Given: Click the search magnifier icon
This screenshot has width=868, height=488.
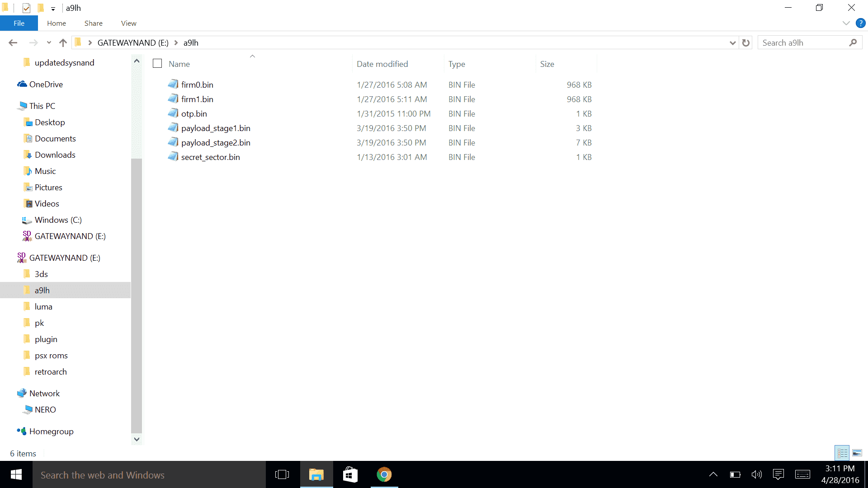Looking at the screenshot, I should pos(853,42).
